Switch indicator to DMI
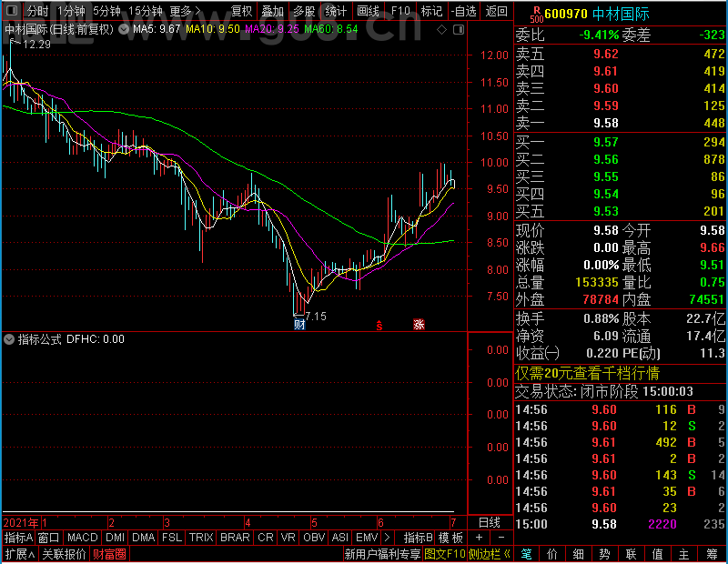 point(115,538)
